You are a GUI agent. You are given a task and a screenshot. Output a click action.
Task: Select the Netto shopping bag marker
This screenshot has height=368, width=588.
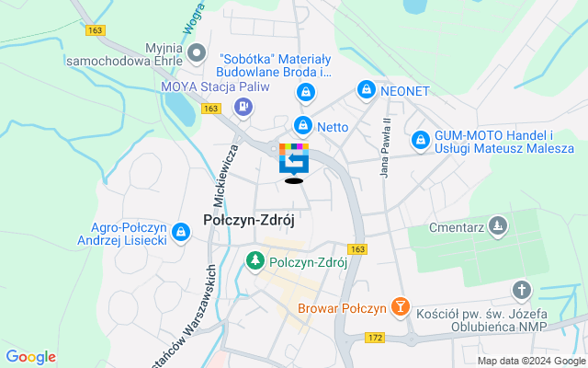303,125
